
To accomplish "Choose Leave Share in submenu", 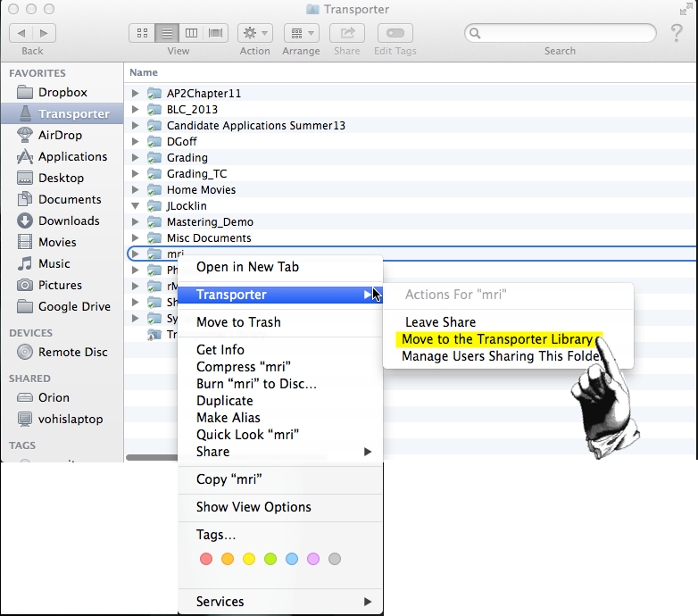I will tap(508, 322).
